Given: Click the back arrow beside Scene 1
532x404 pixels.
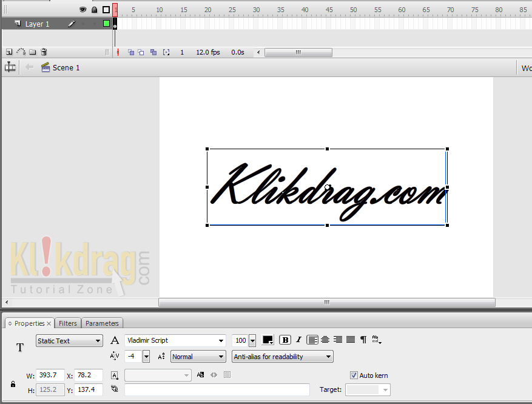Looking at the screenshot, I should [30, 67].
